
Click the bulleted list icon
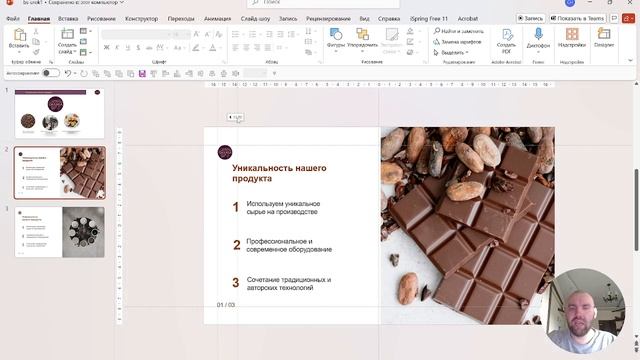(x=236, y=34)
